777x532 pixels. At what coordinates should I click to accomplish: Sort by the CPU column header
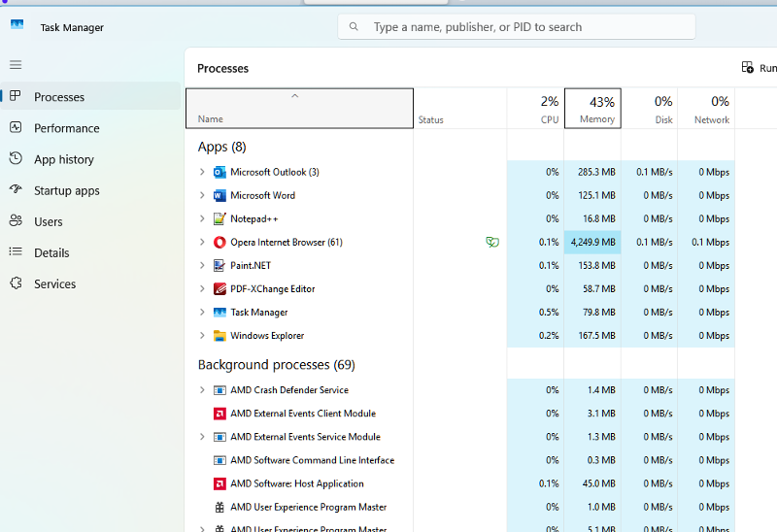[x=536, y=109]
